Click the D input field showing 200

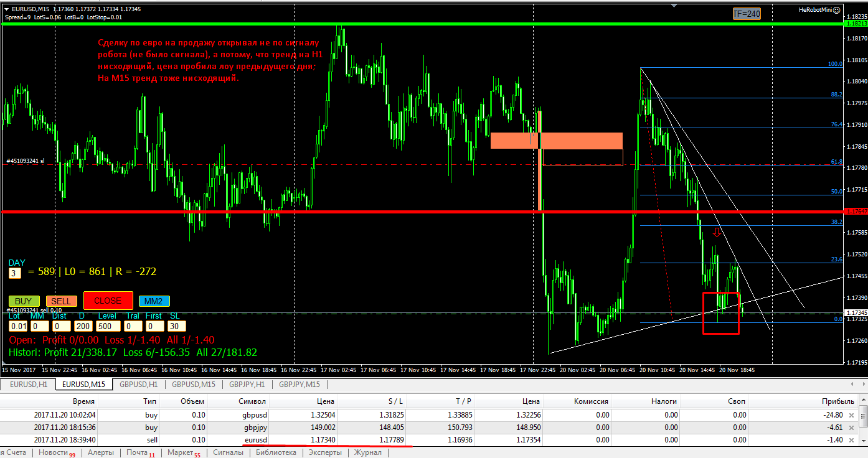point(83,326)
